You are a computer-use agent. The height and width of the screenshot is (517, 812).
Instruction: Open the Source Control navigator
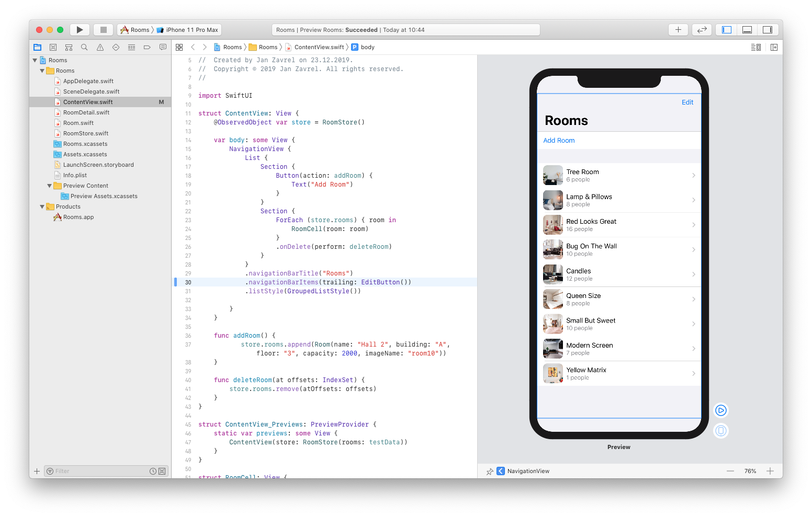[53, 47]
